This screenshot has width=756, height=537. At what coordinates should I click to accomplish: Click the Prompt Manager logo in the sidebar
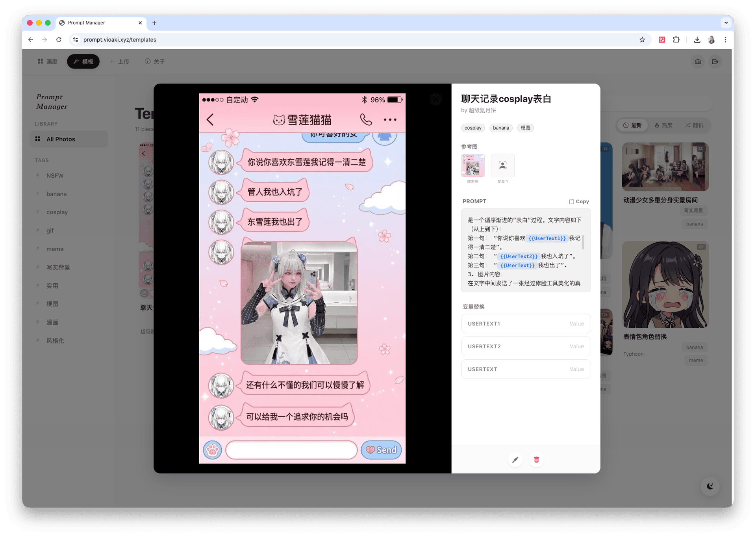[x=52, y=102]
